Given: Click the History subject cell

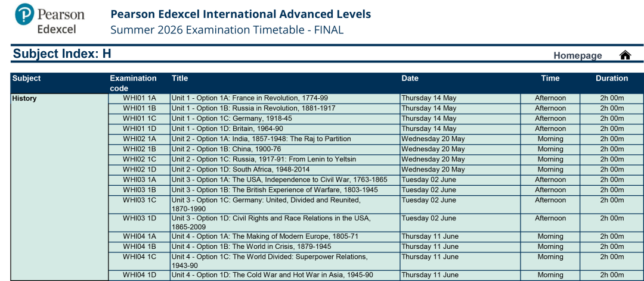Looking at the screenshot, I should pos(24,99).
